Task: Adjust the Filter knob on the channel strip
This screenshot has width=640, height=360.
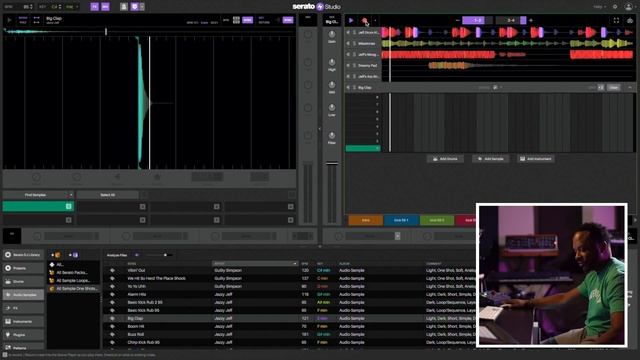Action: 332,135
